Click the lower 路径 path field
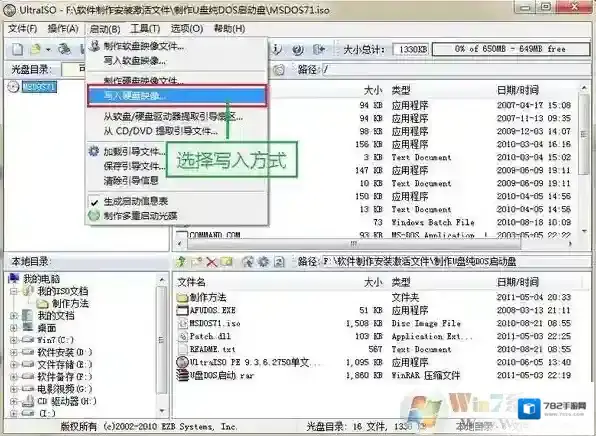This screenshot has height=436, width=596. pos(456,262)
